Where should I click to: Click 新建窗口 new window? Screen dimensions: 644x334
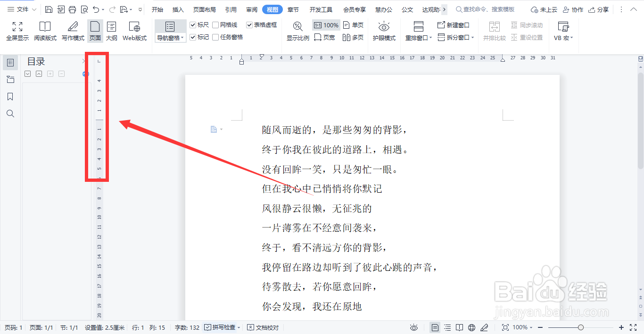(x=454, y=25)
